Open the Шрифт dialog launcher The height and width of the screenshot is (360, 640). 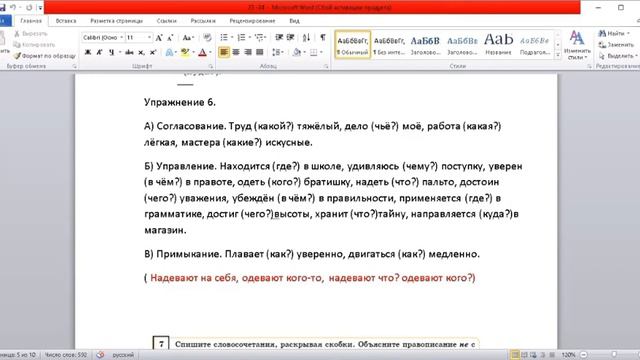(211, 66)
